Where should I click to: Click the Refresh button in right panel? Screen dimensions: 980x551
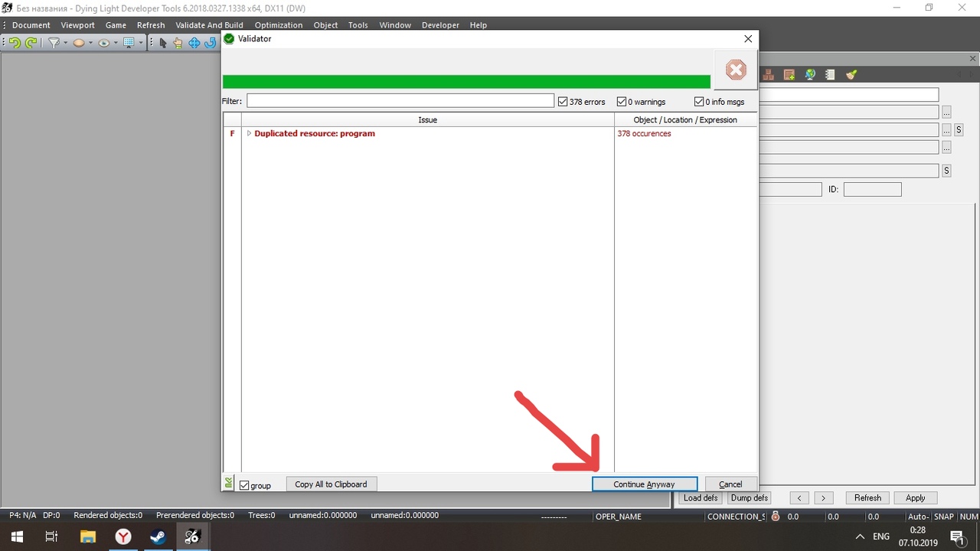867,498
